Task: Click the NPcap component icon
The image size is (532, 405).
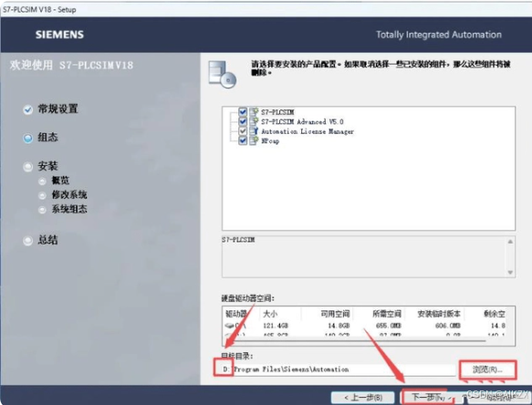Action: click(x=254, y=140)
